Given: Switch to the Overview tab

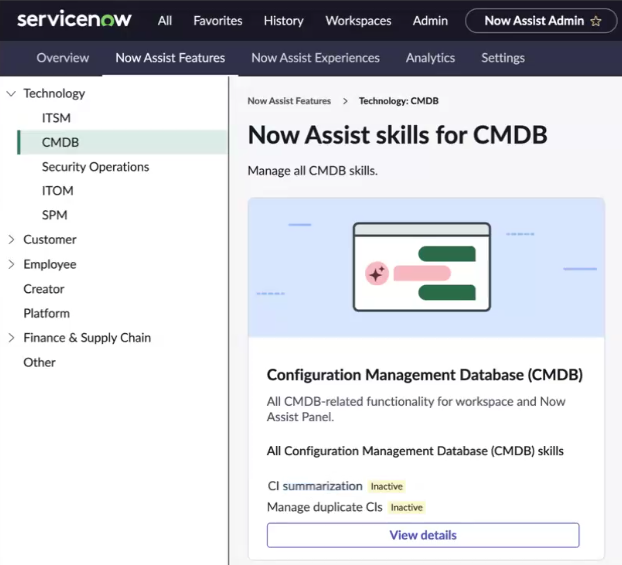Looking at the screenshot, I should [63, 58].
